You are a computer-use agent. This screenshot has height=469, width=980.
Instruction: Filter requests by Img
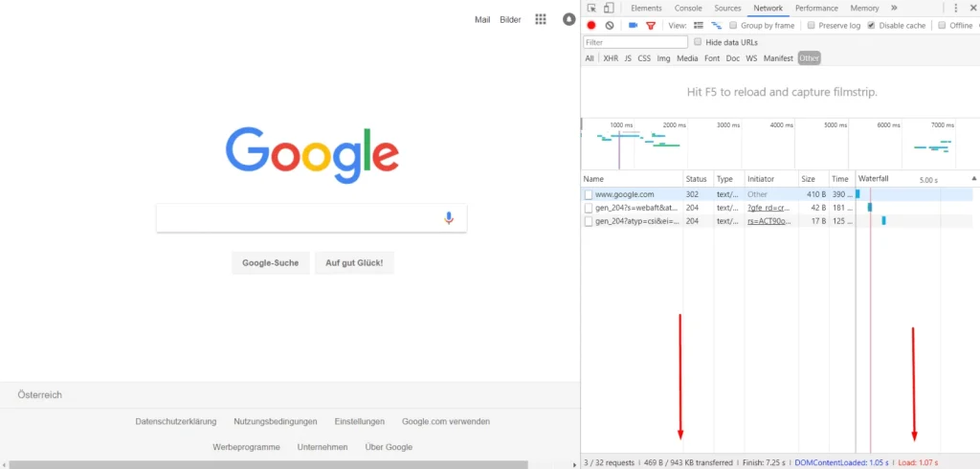click(x=663, y=58)
